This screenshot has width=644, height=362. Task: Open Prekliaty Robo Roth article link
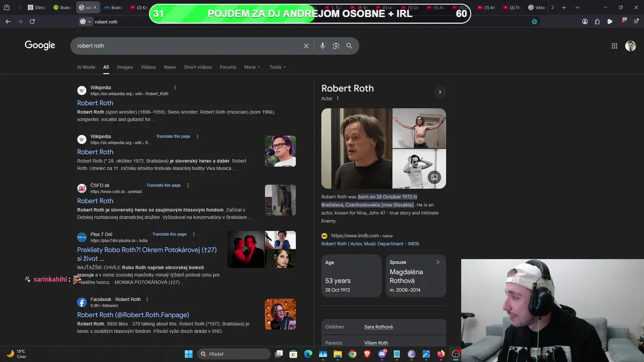click(x=147, y=254)
